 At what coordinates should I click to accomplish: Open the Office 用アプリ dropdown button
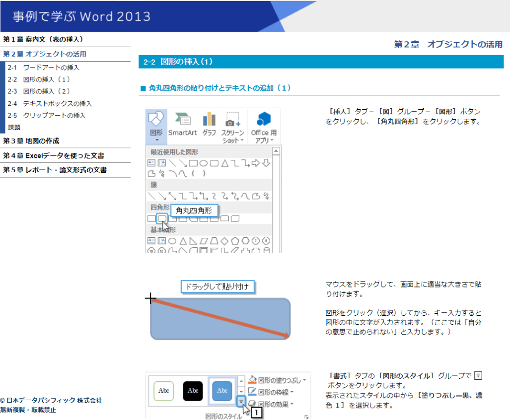(264, 128)
